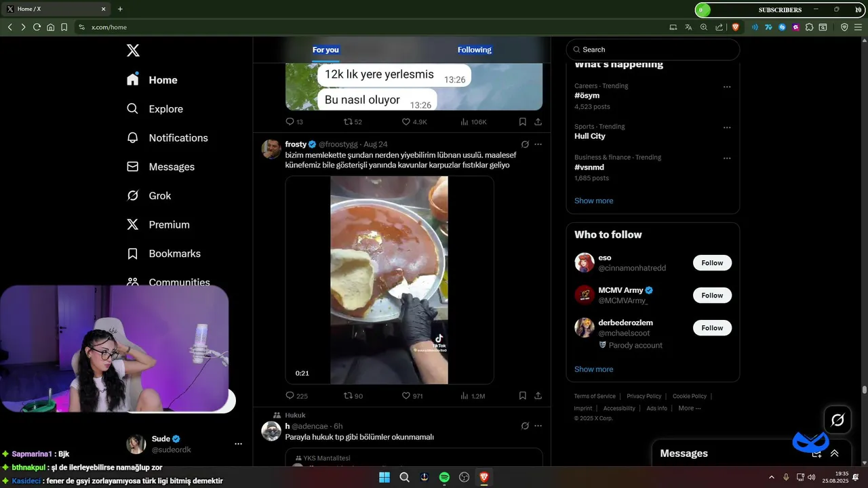Screen dimensions: 868x488
Task: Like the frosty post with 971 likes
Action: coord(412,396)
